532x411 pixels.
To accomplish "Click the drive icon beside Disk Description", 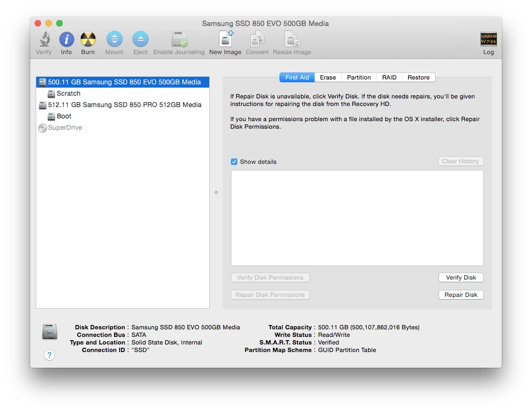I will [x=50, y=332].
